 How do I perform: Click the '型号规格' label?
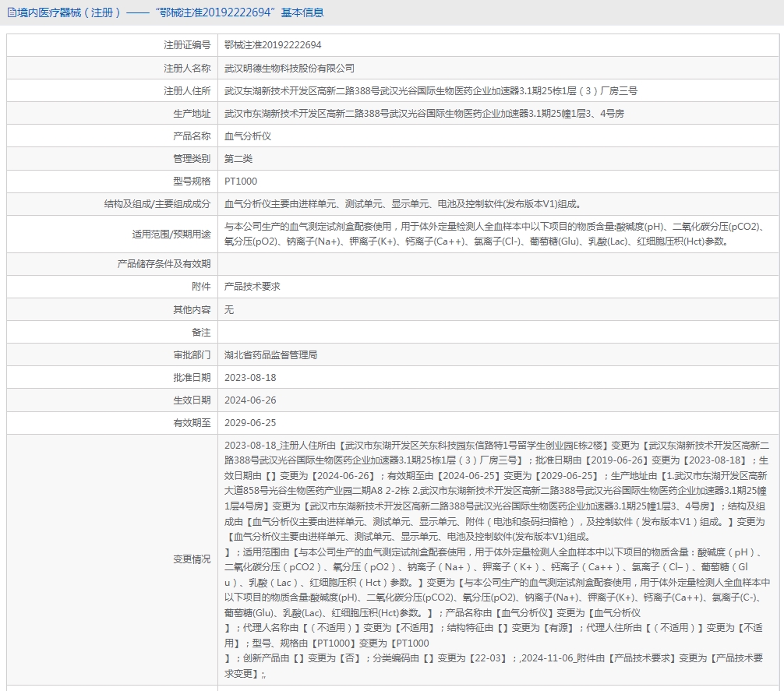pyautogui.click(x=192, y=182)
